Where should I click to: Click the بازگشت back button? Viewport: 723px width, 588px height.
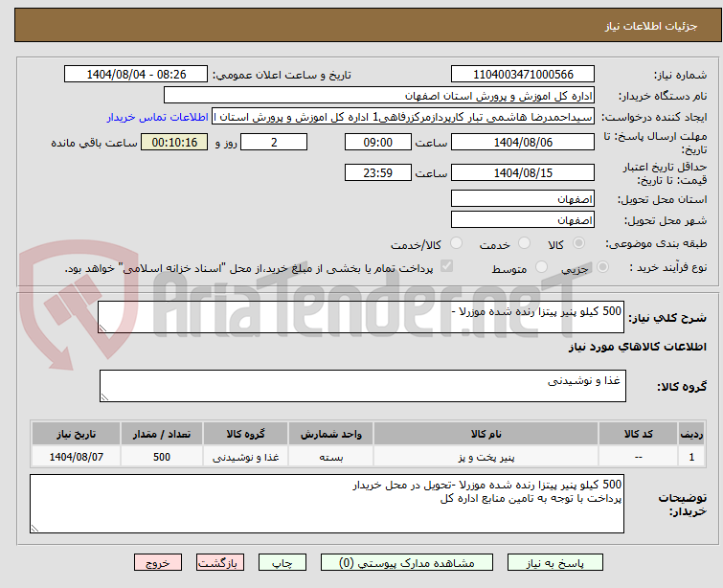220,563
